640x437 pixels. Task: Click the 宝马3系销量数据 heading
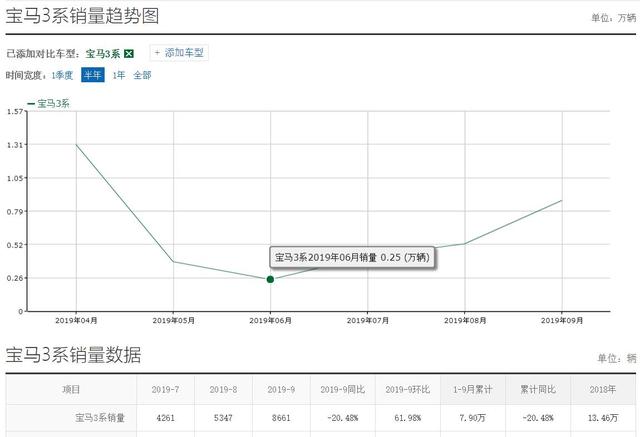click(x=73, y=355)
